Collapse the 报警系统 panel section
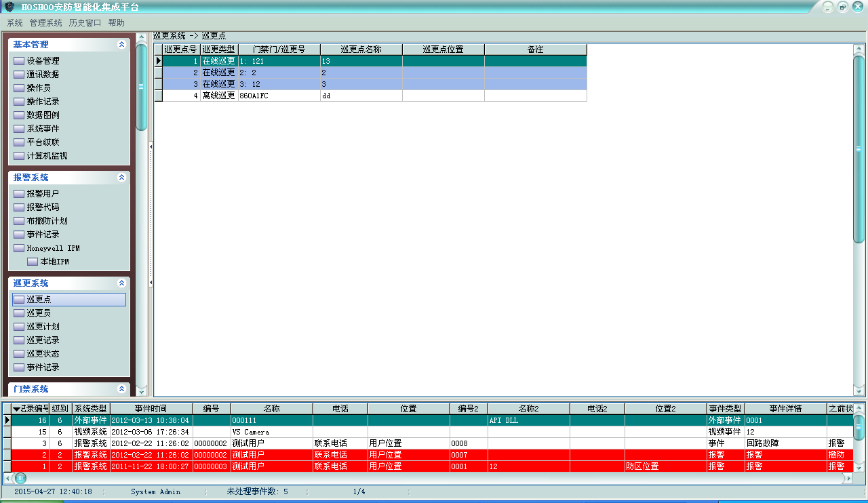Screen dimensions: 868x503 121,178
